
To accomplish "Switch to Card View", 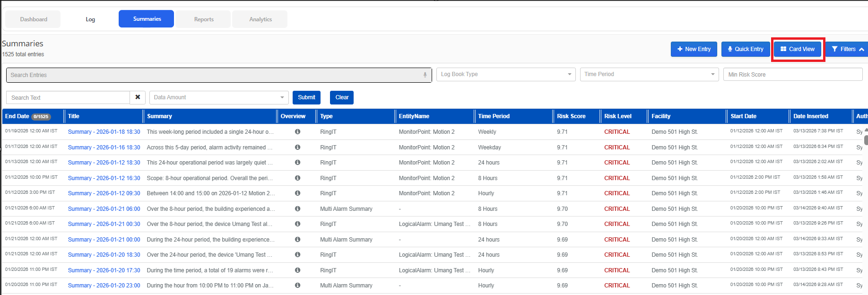I will (798, 49).
